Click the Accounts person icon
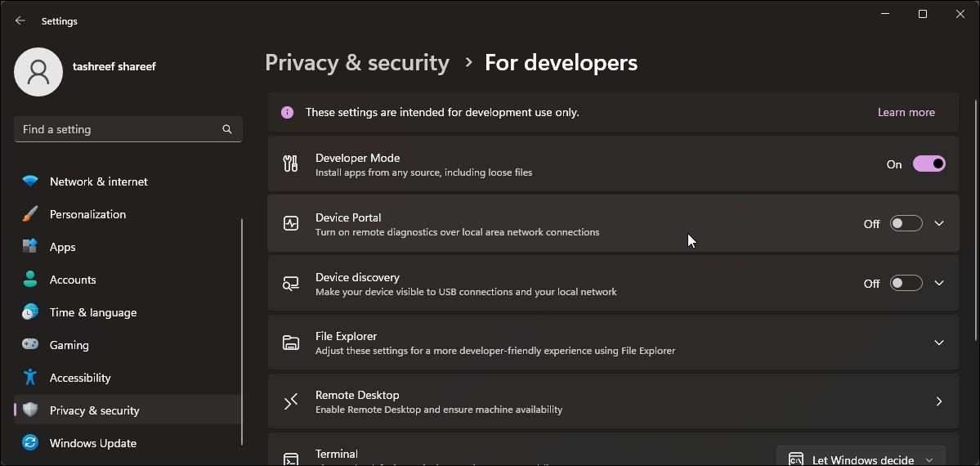 [x=30, y=279]
